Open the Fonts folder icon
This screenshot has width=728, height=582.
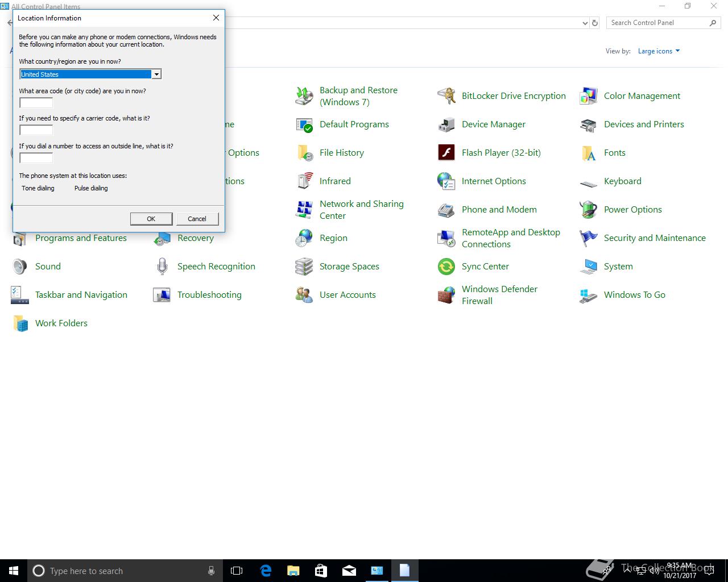point(589,153)
